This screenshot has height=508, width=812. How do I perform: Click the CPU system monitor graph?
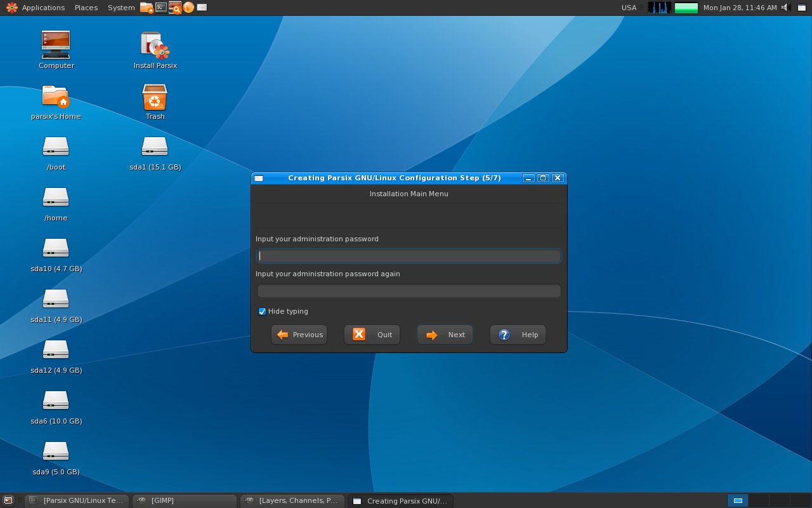point(660,8)
